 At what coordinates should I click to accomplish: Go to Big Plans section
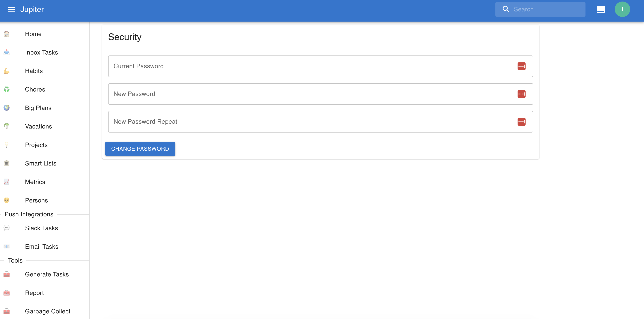click(x=38, y=108)
